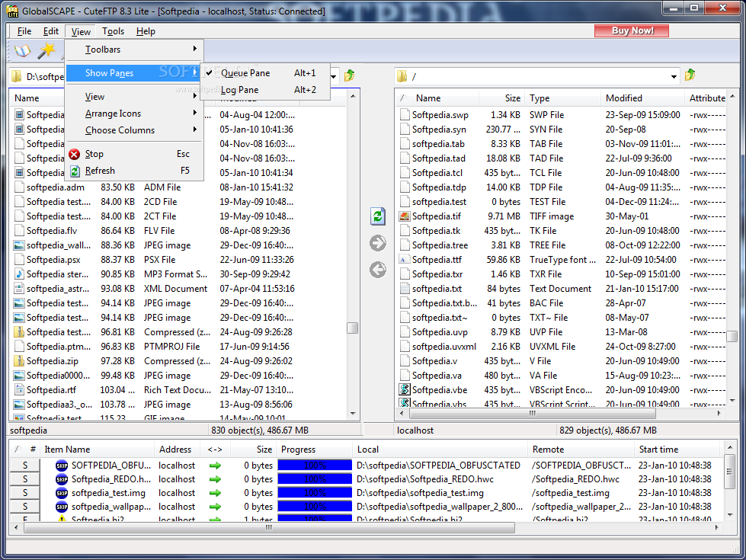Click progress bar of SOFTPEDIA_OBFU... transfer
Screen dimensions: 746x560
tap(315, 466)
